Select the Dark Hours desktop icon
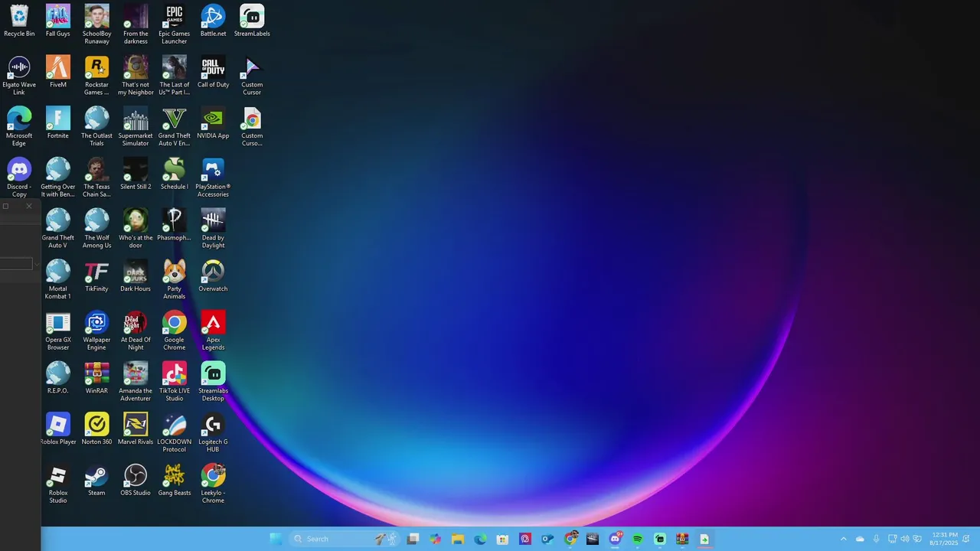This screenshot has height=551, width=980. tap(136, 275)
